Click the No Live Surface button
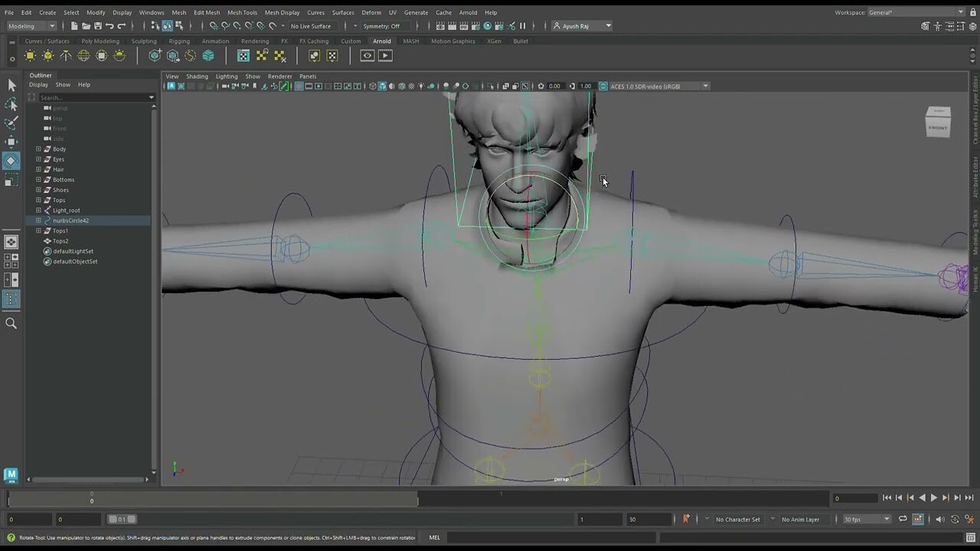The width and height of the screenshot is (980, 551). (x=310, y=25)
